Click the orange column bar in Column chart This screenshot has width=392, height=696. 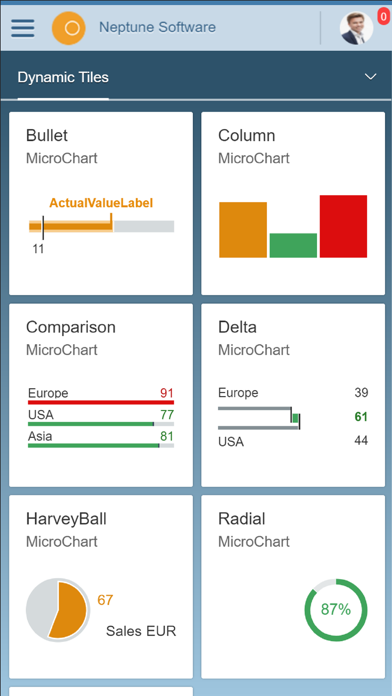243,229
